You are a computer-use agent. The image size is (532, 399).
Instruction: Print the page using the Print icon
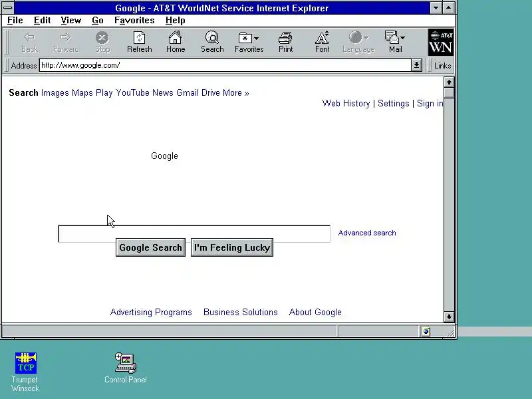[x=285, y=38]
